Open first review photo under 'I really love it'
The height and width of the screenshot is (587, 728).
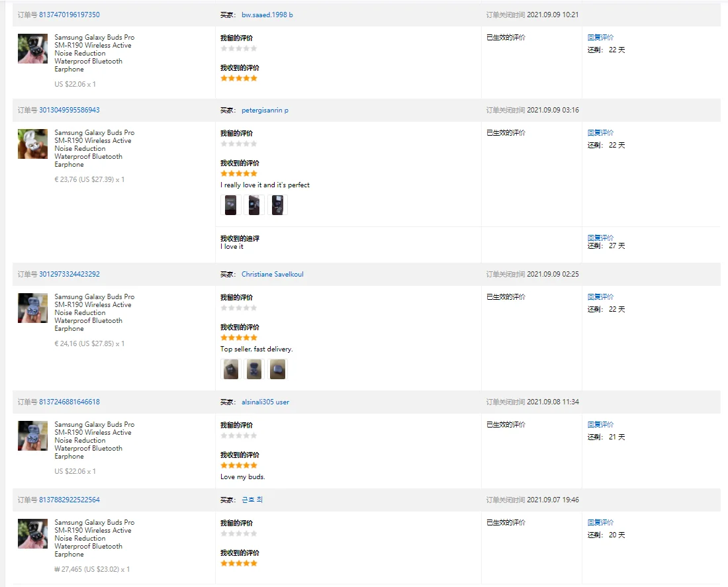[x=231, y=204]
